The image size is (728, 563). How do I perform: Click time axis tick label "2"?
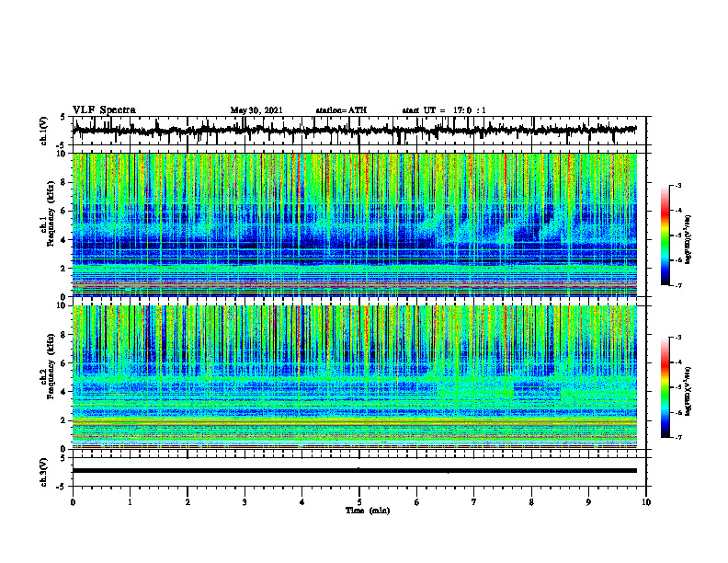click(188, 502)
